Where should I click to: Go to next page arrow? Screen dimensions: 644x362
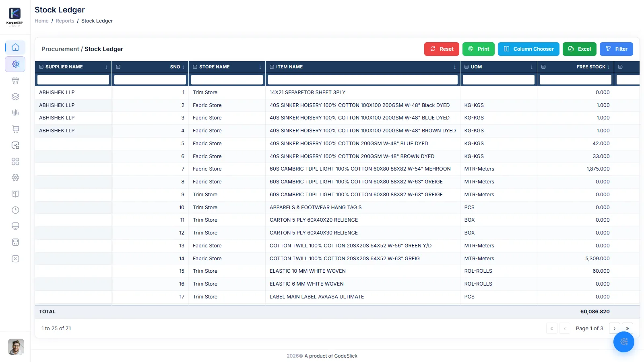click(x=615, y=328)
